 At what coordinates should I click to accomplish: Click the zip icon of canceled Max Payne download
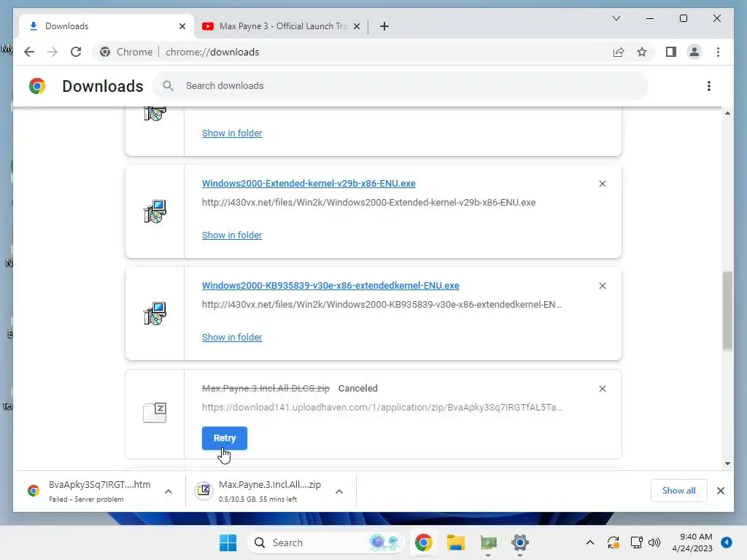pos(155,413)
